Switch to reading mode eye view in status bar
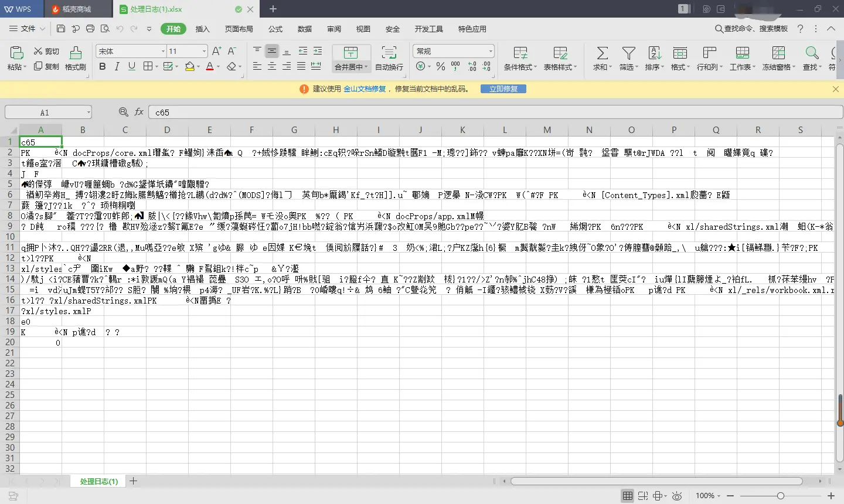 click(677, 496)
